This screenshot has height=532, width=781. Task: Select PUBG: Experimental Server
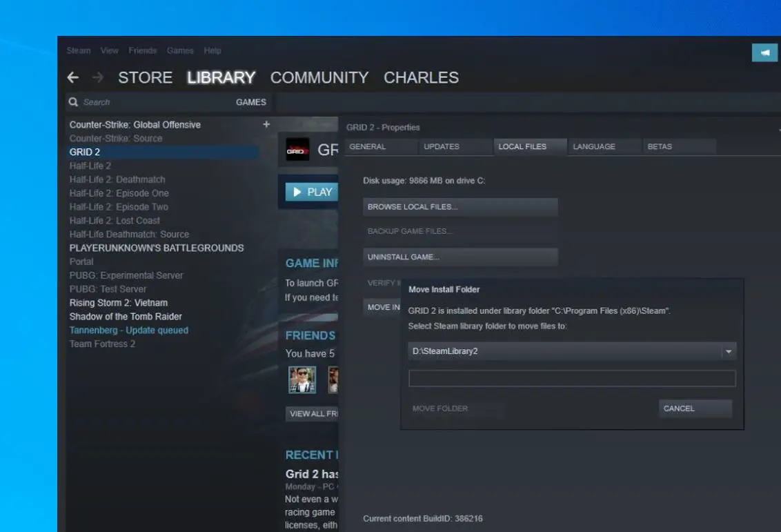[x=126, y=275]
